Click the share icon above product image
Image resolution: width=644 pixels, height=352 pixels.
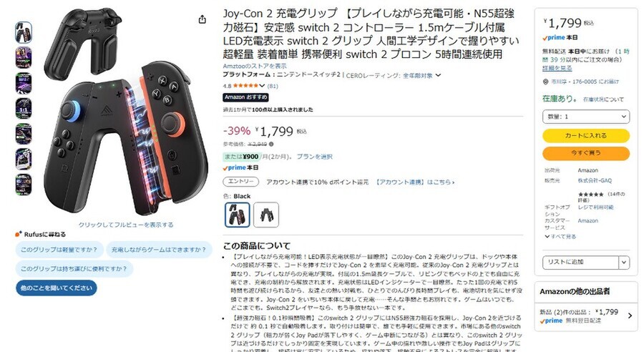[x=202, y=19]
